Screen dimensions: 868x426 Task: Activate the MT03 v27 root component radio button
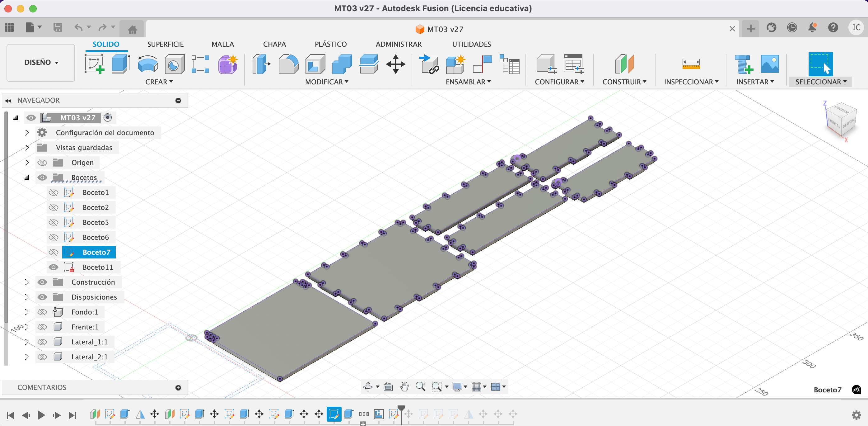pyautogui.click(x=108, y=118)
